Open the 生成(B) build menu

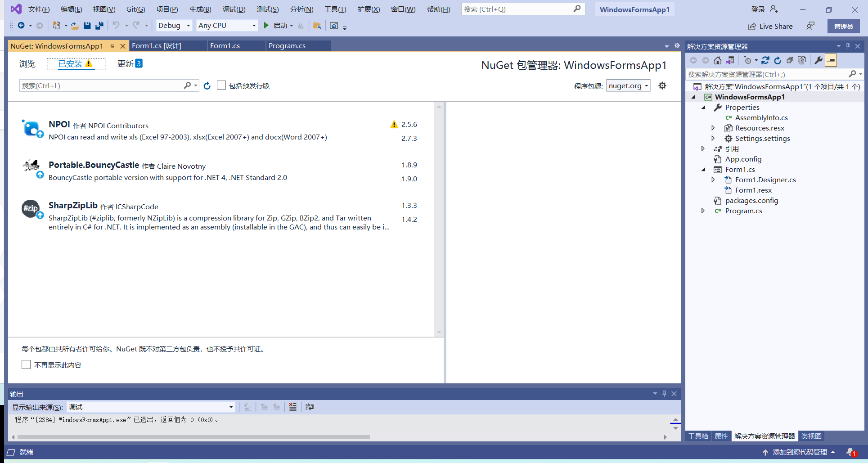click(200, 9)
